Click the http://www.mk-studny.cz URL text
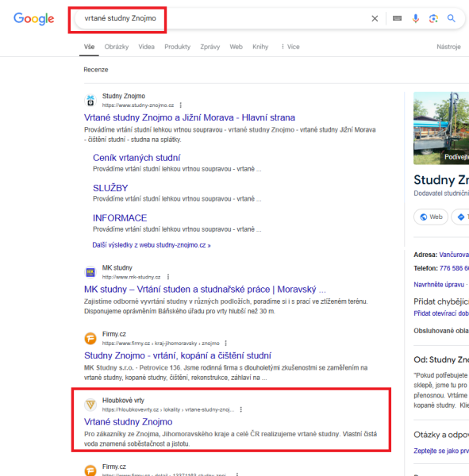Image resolution: width=469 pixels, height=476 pixels. pyautogui.click(x=131, y=277)
